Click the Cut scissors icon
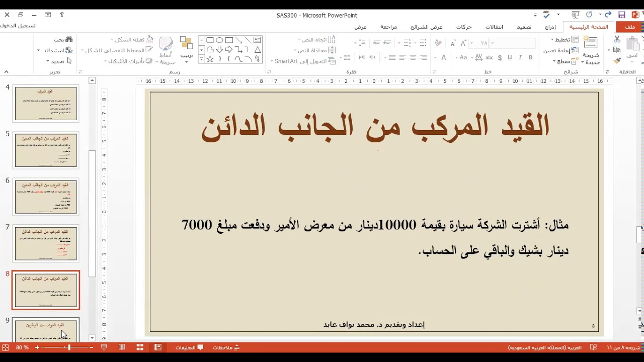This screenshot has width=644, height=362. pos(617,39)
